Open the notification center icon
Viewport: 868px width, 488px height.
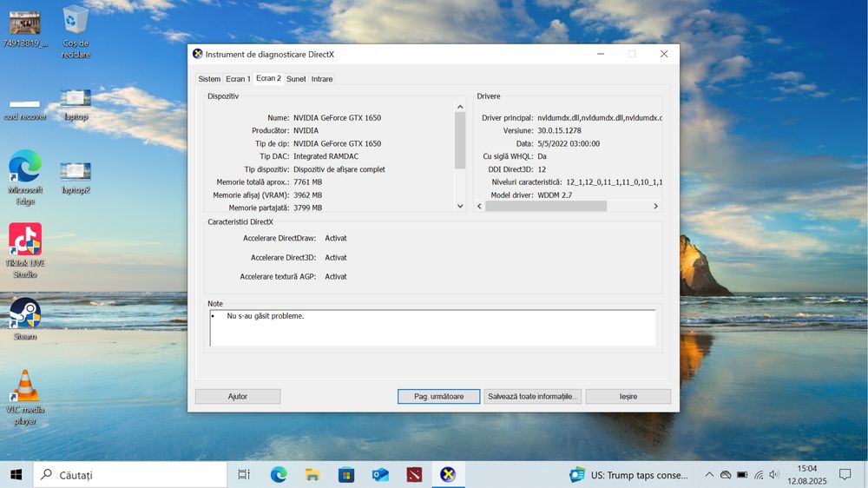845,475
